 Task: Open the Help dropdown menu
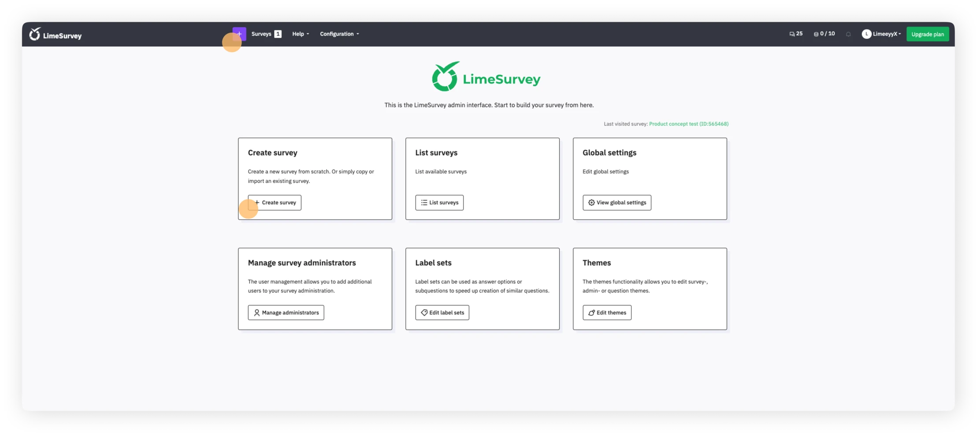(x=300, y=34)
